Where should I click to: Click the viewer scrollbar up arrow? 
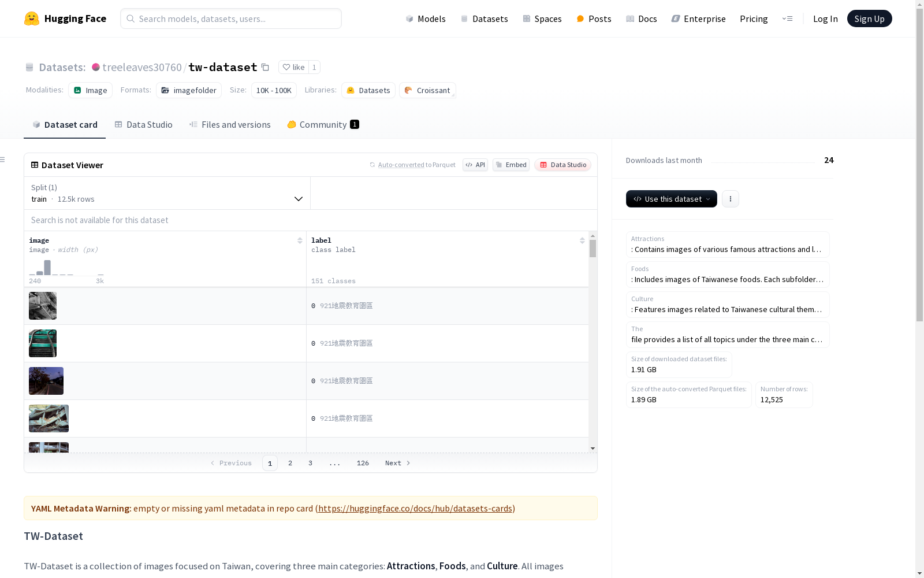click(593, 236)
